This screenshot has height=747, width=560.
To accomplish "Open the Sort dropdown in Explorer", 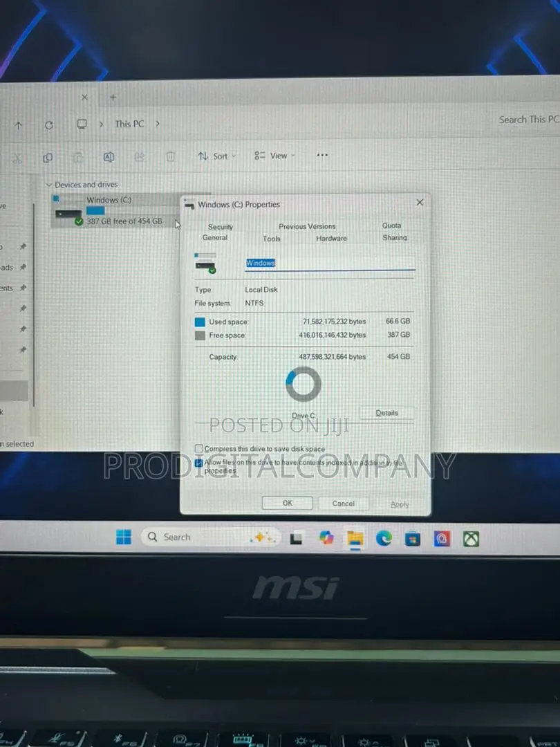I will pos(217,156).
